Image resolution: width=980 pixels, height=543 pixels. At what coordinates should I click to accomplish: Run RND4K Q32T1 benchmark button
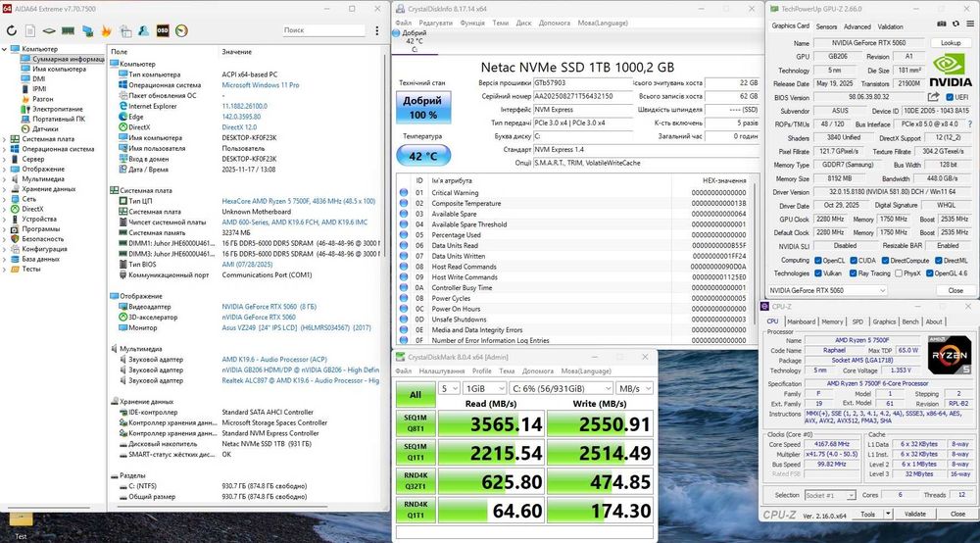pos(415,480)
